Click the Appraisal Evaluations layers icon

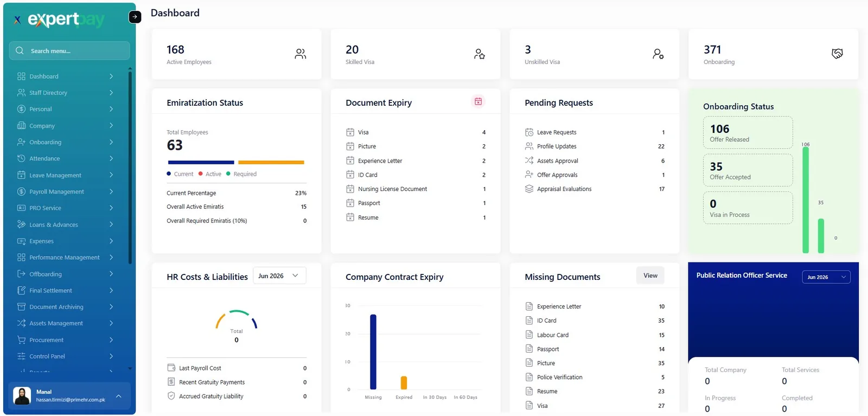point(529,189)
